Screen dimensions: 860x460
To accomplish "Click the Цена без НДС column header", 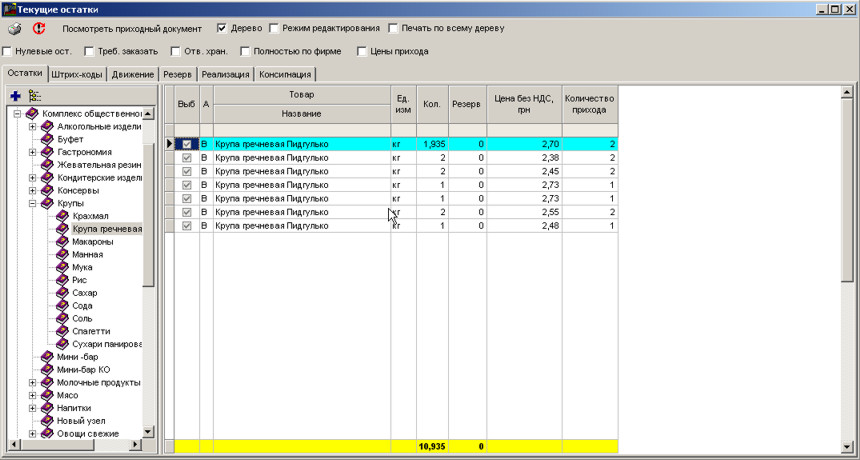I will pos(524,104).
